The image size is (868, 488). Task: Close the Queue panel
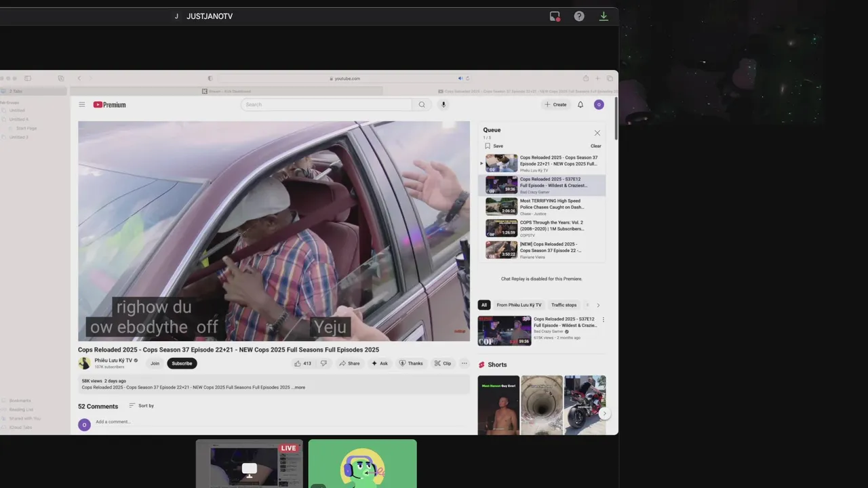click(597, 133)
